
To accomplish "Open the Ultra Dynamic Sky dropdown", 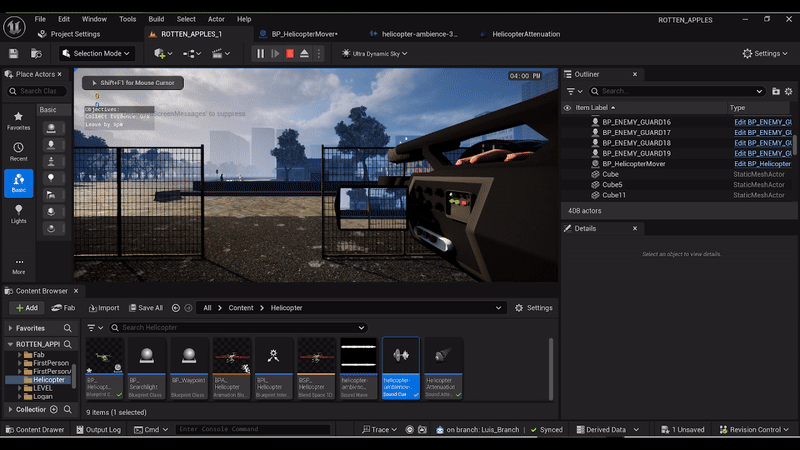I will point(374,54).
